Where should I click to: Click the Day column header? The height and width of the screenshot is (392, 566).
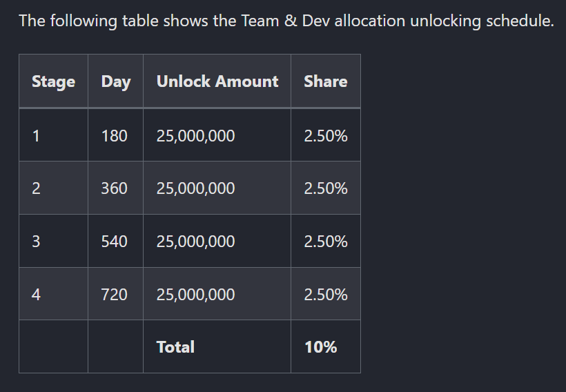pyautogui.click(x=115, y=81)
